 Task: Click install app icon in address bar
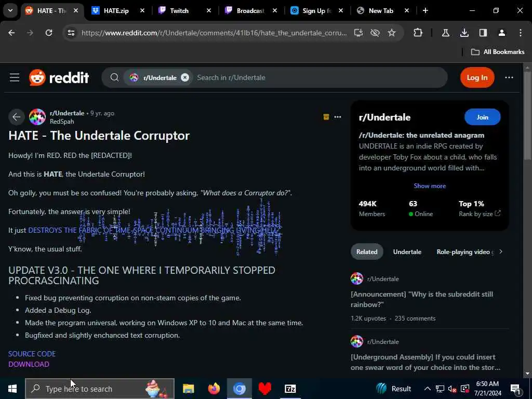(x=358, y=33)
